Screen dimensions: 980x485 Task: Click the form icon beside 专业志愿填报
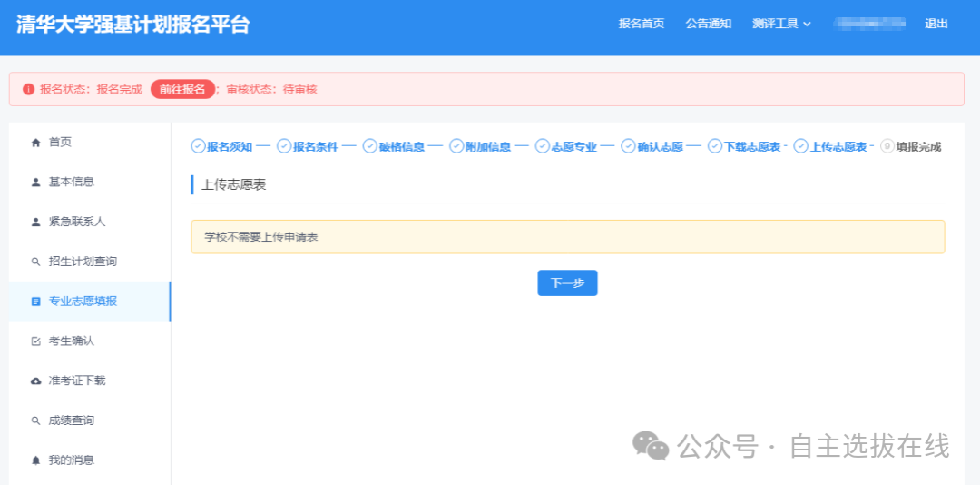tap(36, 302)
